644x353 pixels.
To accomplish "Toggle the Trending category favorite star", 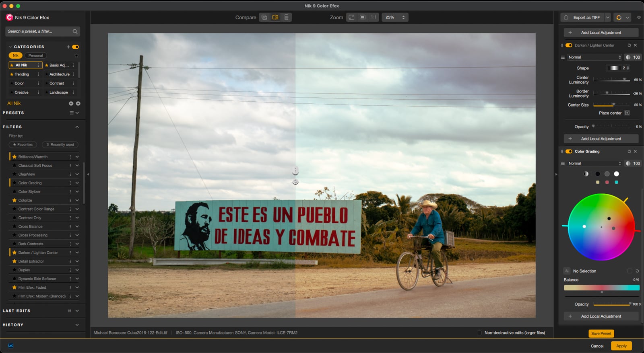I will pos(12,74).
